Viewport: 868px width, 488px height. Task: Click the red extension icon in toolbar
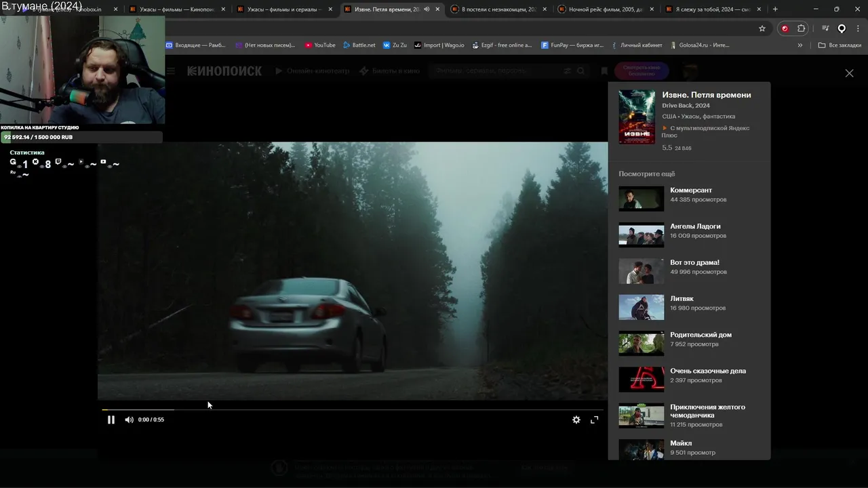pos(785,28)
